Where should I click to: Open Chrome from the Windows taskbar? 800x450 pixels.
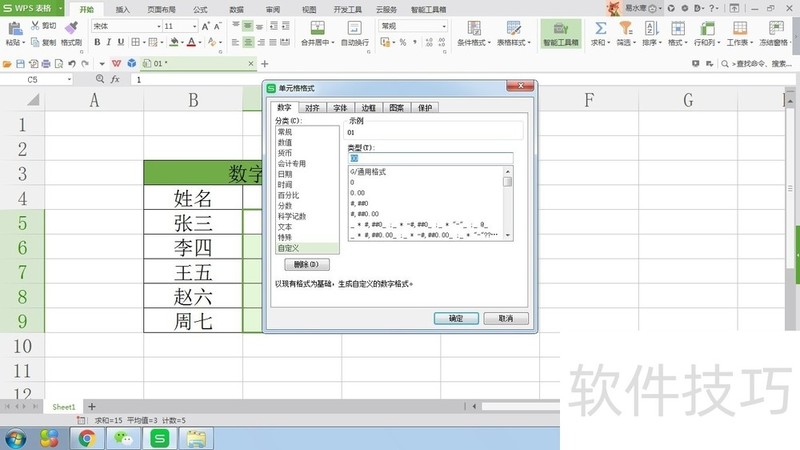point(87,438)
